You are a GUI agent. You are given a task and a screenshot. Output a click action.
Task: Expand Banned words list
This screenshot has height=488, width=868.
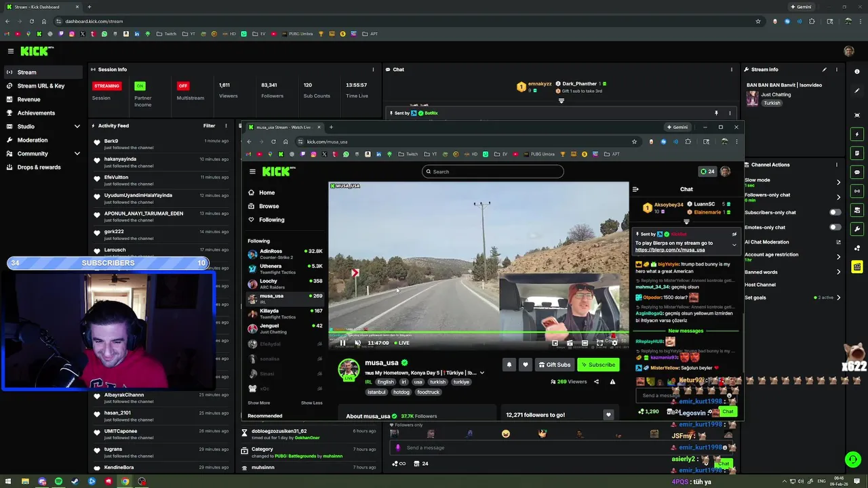click(x=838, y=272)
